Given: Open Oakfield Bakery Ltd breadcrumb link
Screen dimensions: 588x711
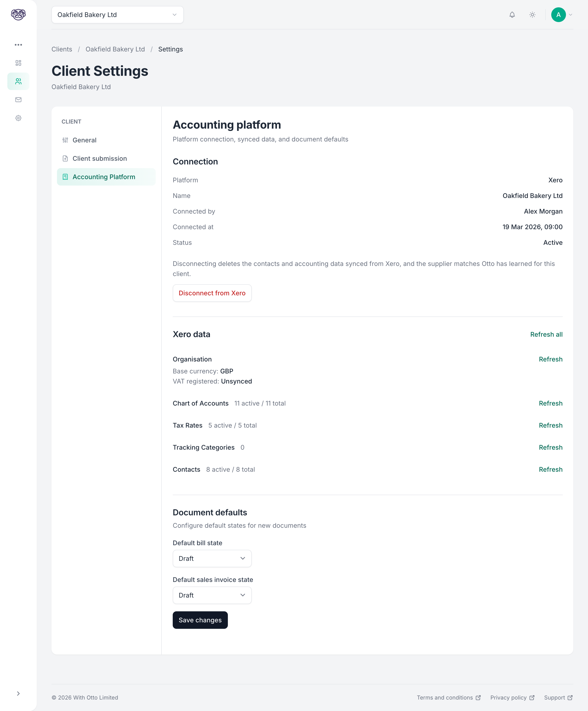Looking at the screenshot, I should (115, 49).
